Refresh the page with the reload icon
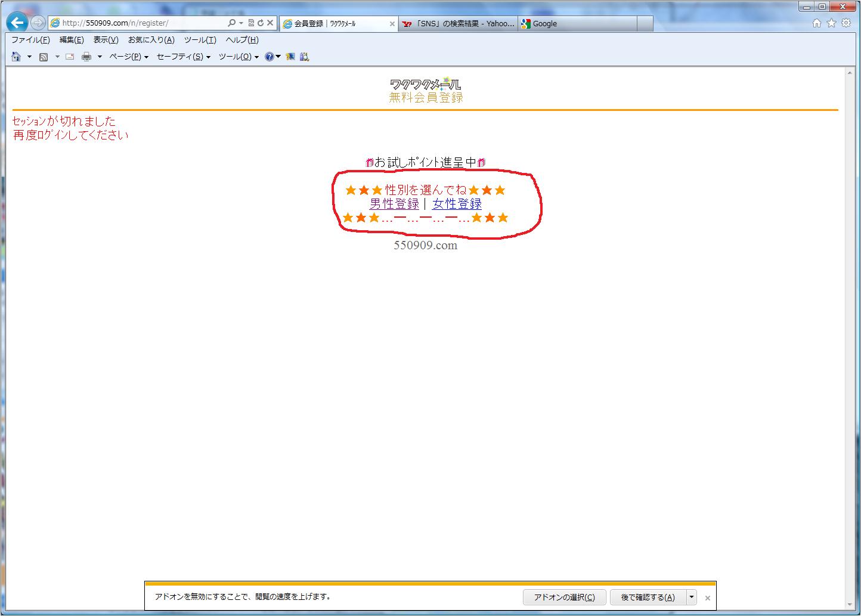This screenshot has width=861, height=616. coord(260,23)
